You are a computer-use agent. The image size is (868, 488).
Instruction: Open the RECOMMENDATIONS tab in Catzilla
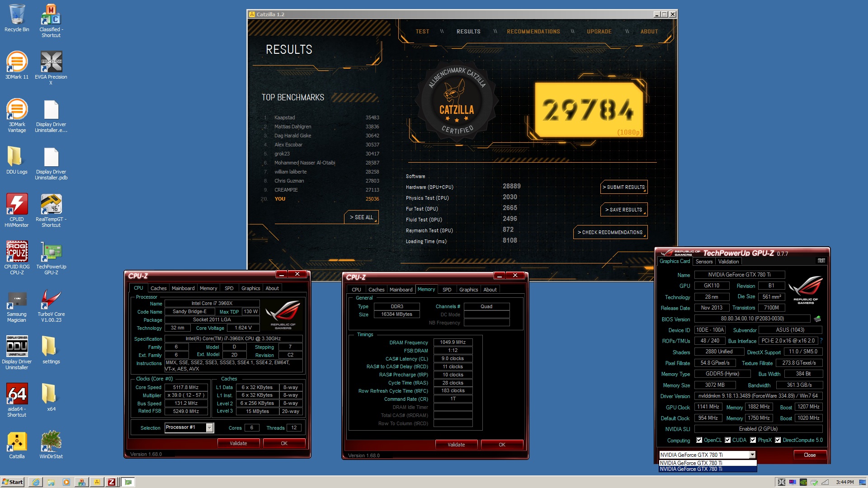[x=533, y=32]
